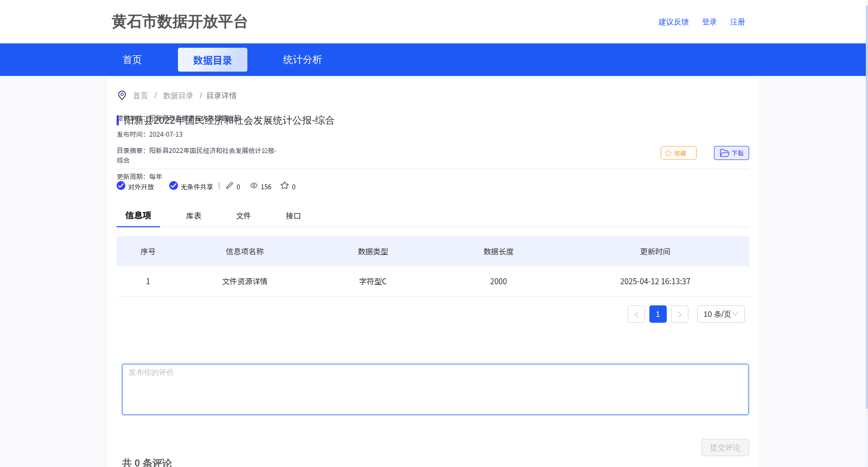The image size is (868, 467).
Task: Click the eye view count icon
Action: (254, 185)
